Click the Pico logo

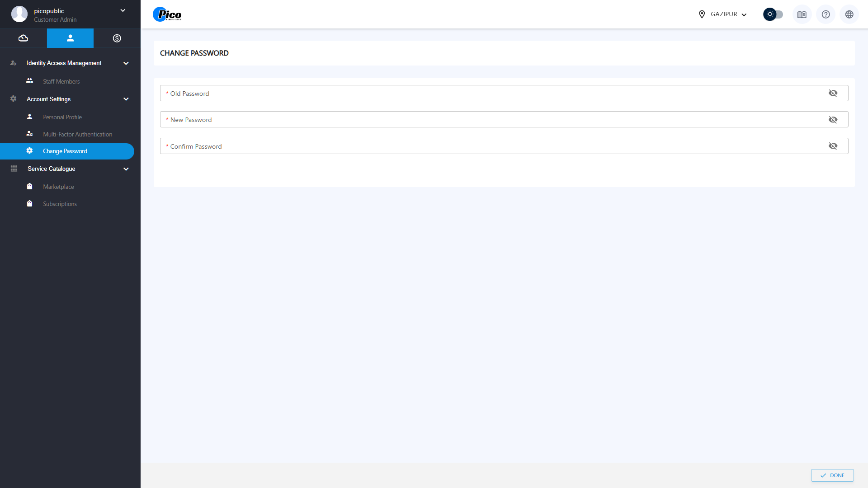coord(167,14)
